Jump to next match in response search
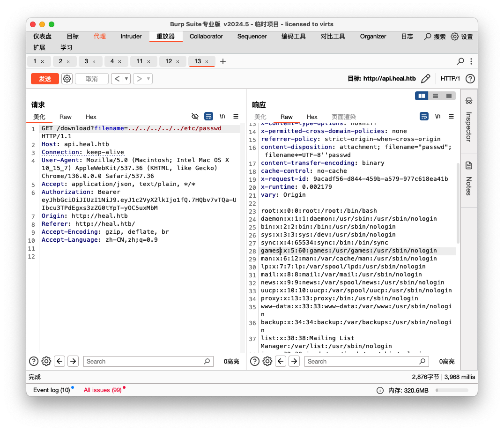Image resolution: width=504 pixels, height=431 pixels. point(294,361)
